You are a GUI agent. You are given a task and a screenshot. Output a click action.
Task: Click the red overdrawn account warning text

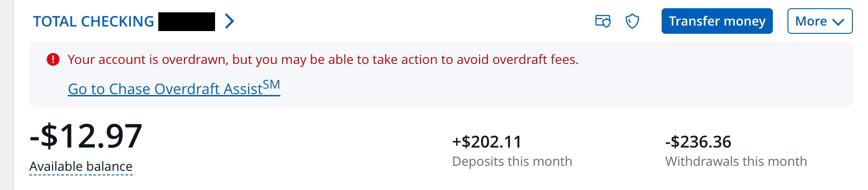coord(323,59)
